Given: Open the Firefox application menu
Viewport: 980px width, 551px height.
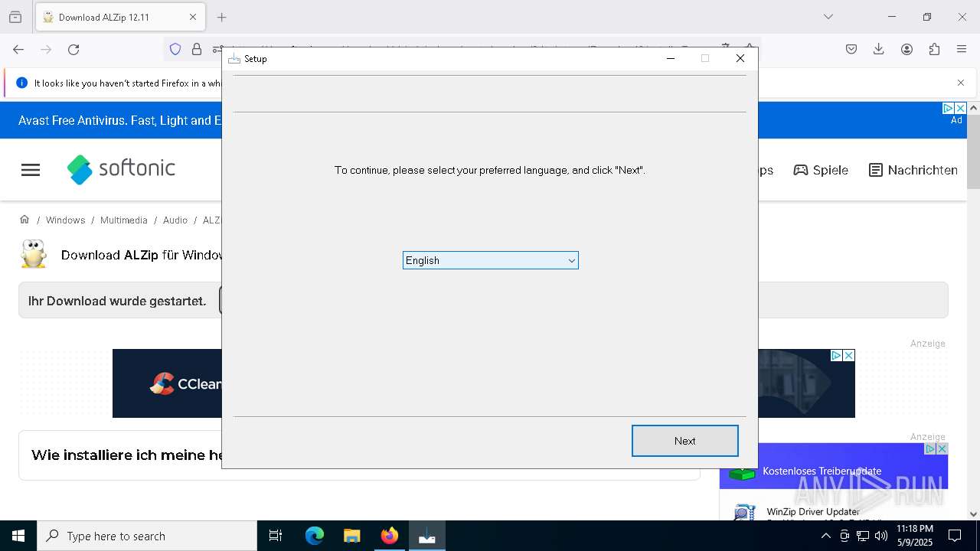Looking at the screenshot, I should pos(962,49).
